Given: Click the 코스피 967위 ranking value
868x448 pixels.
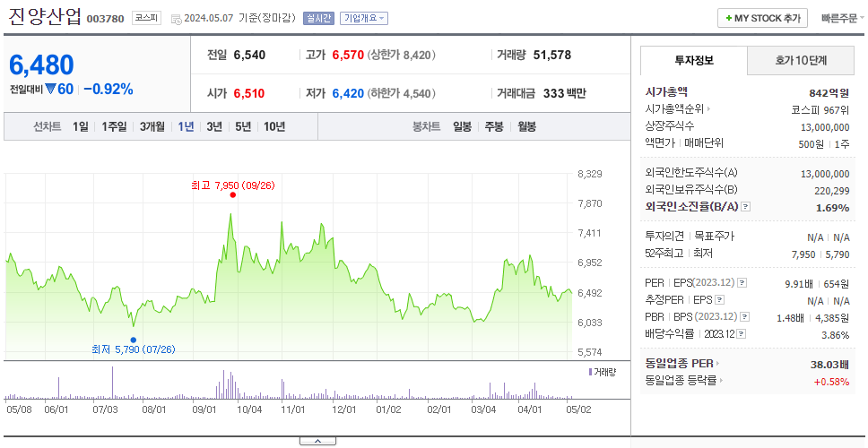Looking at the screenshot, I should pyautogui.click(x=820, y=109).
